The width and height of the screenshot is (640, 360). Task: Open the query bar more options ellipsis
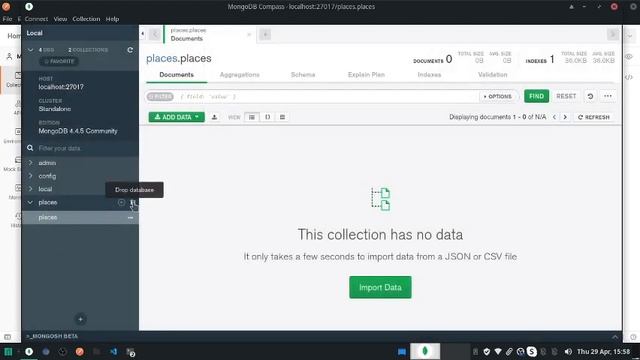point(608,96)
